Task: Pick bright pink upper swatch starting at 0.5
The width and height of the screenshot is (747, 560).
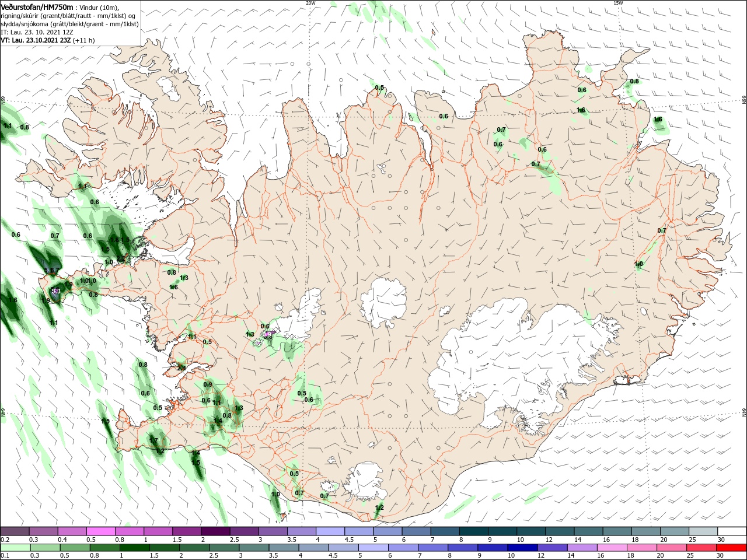Action: pyautogui.click(x=100, y=531)
